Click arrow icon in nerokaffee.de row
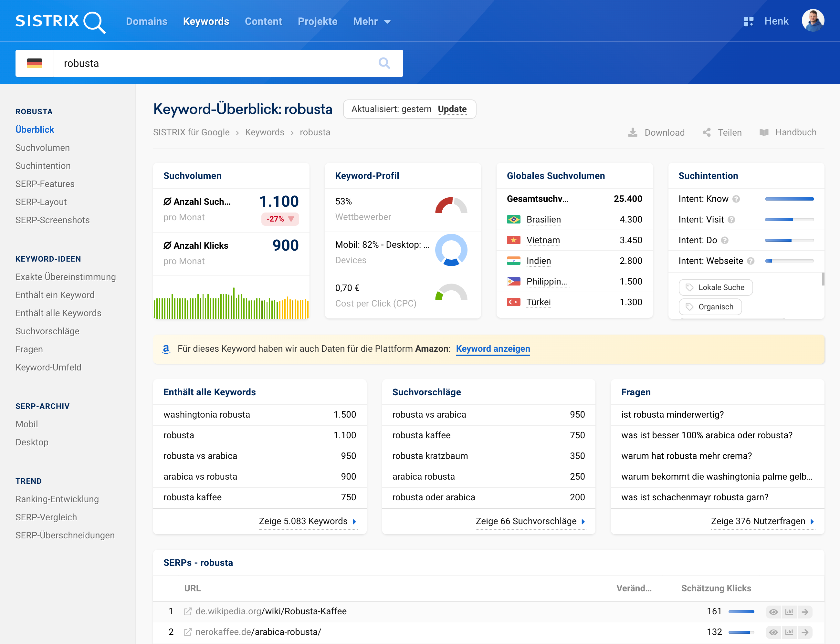The height and width of the screenshot is (644, 840). (805, 632)
